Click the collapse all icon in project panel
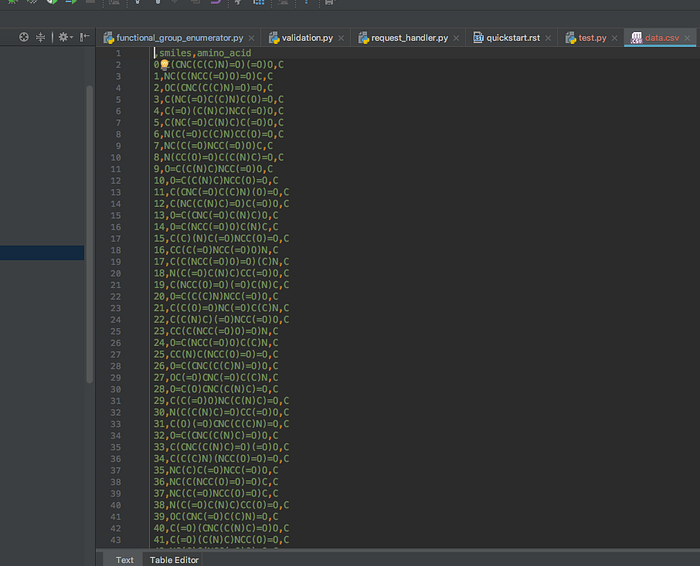 40,37
